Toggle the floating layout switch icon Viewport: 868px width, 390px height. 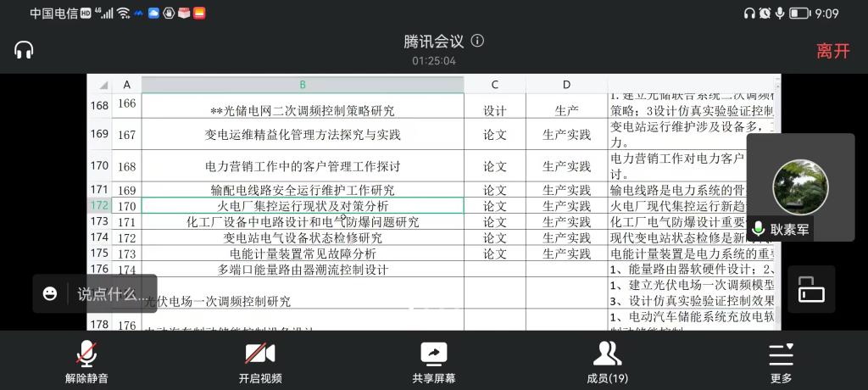811,290
